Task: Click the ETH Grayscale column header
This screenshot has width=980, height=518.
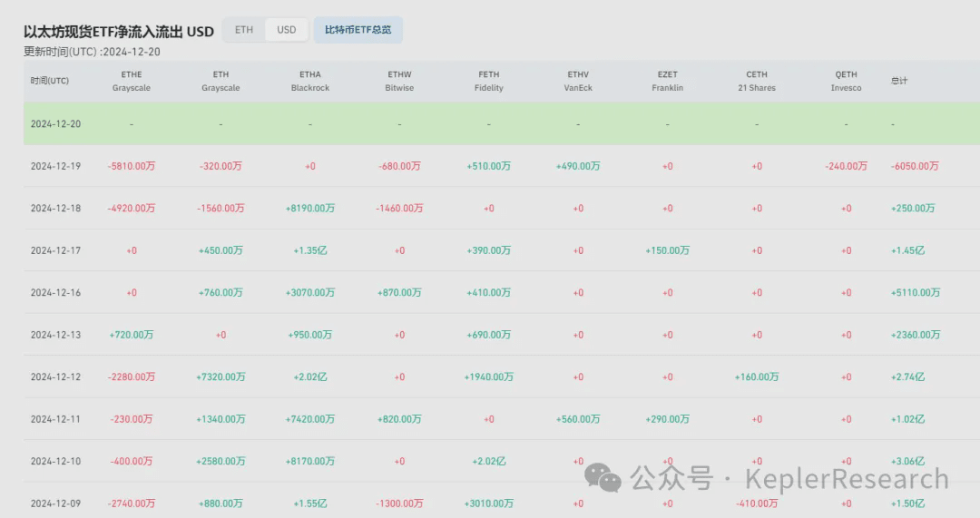Action: [220, 82]
